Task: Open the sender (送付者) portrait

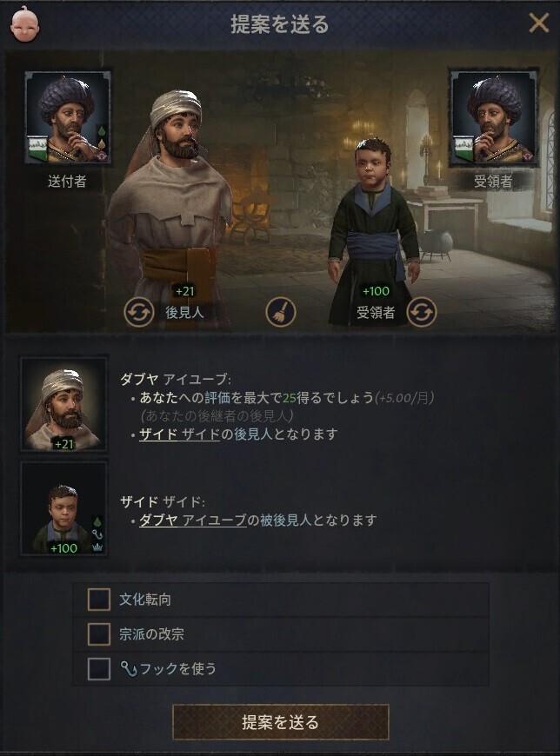Action: tap(68, 117)
